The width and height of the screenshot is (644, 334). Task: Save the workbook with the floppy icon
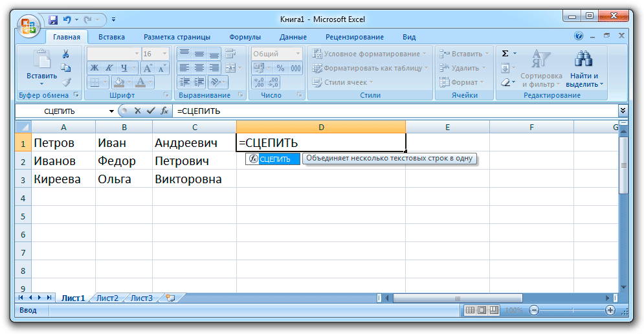[x=53, y=19]
